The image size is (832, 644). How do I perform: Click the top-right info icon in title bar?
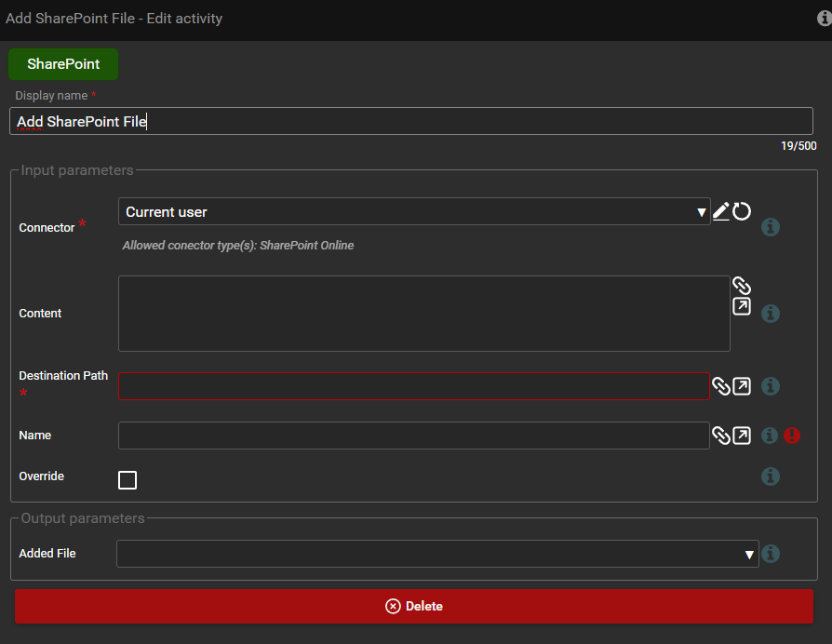click(824, 18)
